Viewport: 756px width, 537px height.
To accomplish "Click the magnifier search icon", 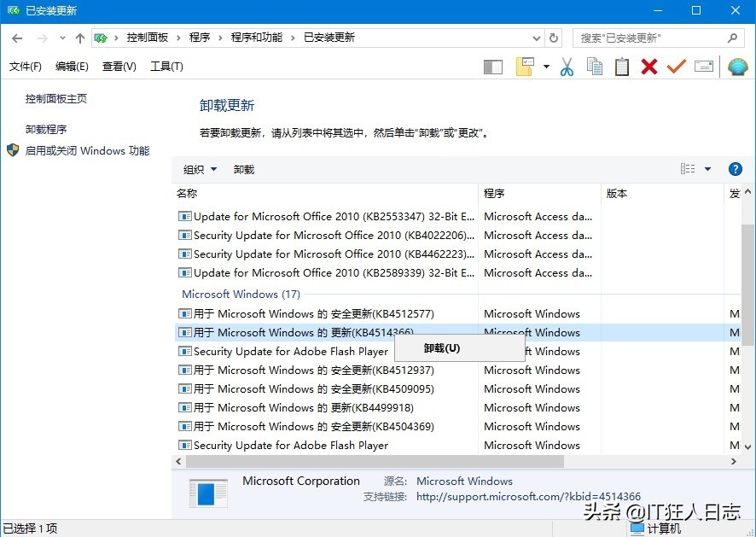I will coord(732,38).
